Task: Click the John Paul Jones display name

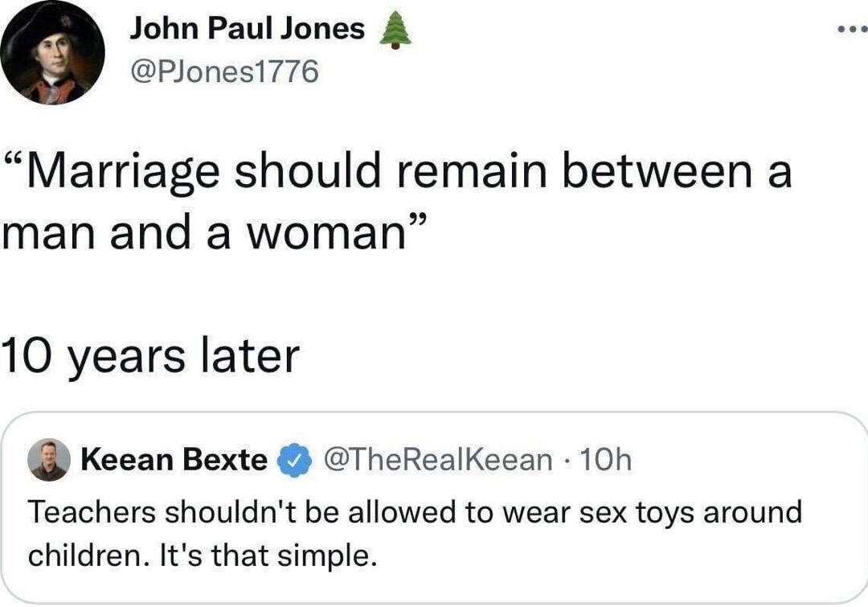Action: click(x=245, y=27)
